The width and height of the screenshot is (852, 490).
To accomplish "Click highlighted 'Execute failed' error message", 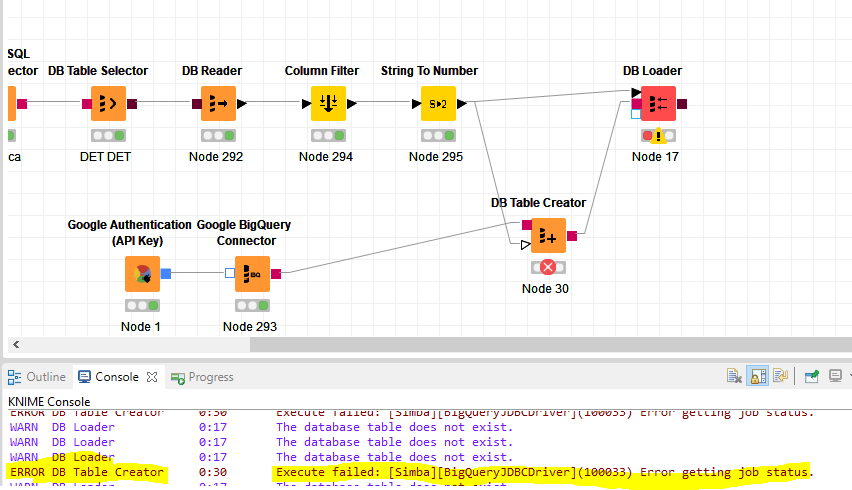I will coord(544,472).
